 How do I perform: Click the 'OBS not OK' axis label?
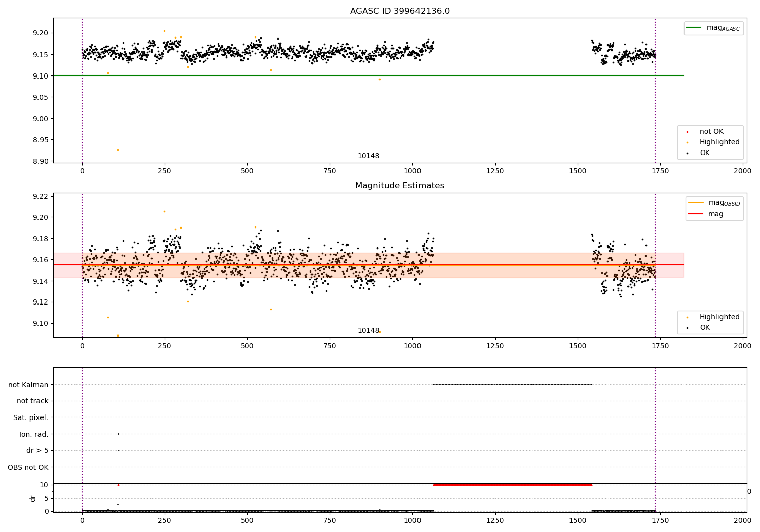(x=28, y=467)
